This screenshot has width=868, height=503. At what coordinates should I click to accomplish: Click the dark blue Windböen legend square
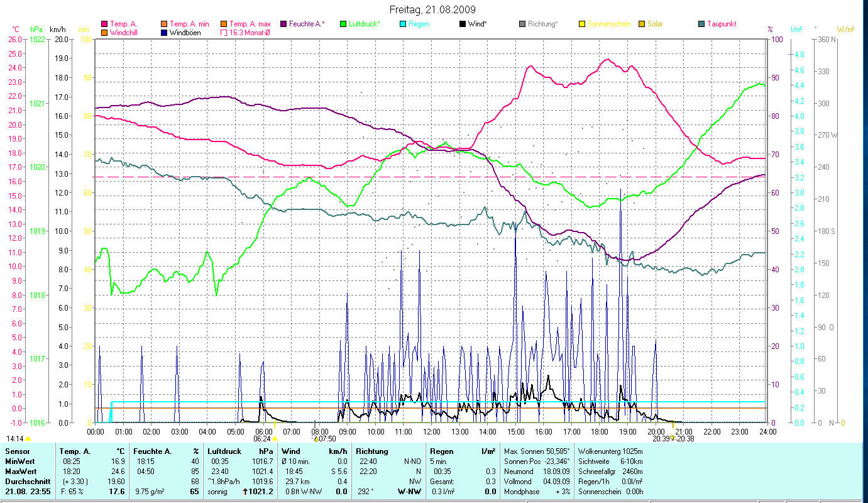163,32
